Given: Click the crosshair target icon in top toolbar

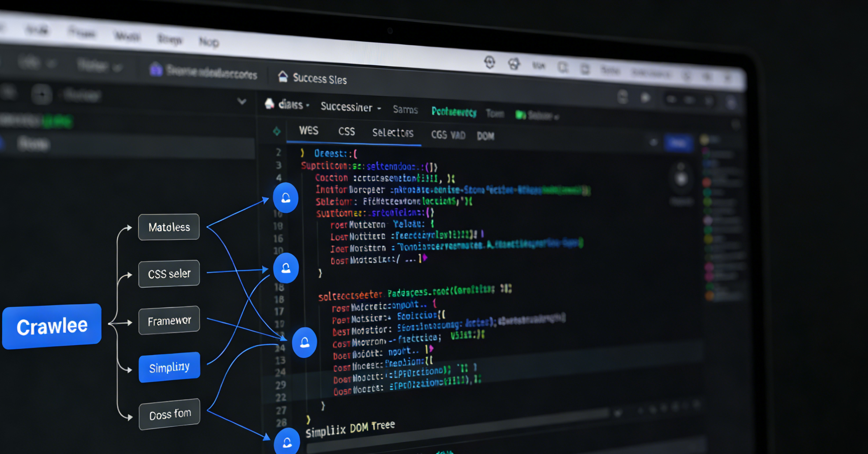Looking at the screenshot, I should [490, 62].
